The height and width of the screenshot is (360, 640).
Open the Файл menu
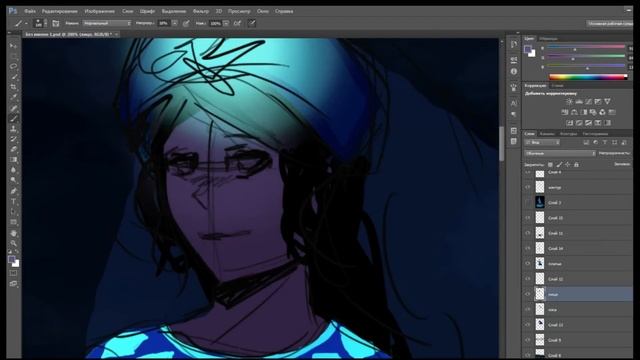click(x=29, y=11)
